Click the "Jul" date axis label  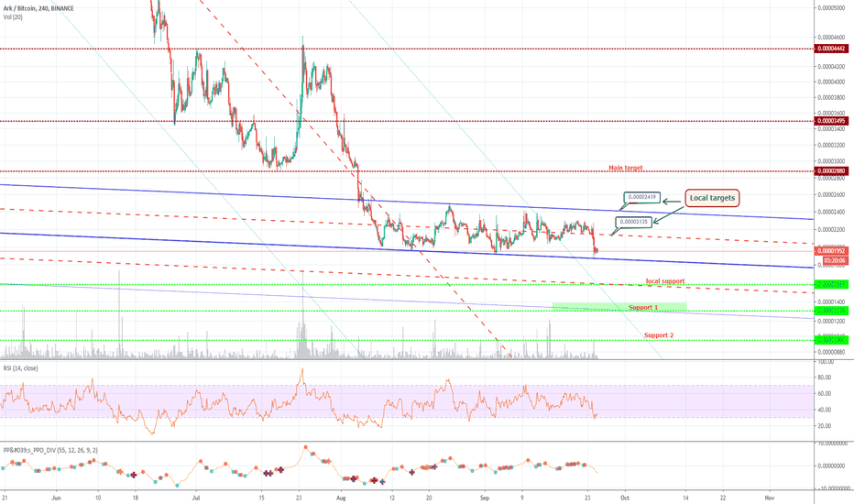[196, 498]
